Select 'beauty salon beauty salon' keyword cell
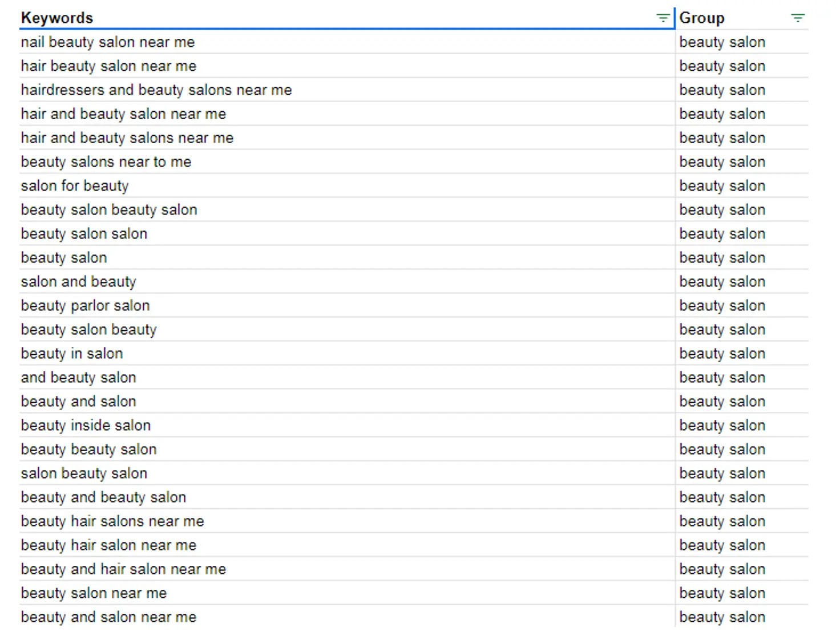The height and width of the screenshot is (644, 836). tap(108, 209)
